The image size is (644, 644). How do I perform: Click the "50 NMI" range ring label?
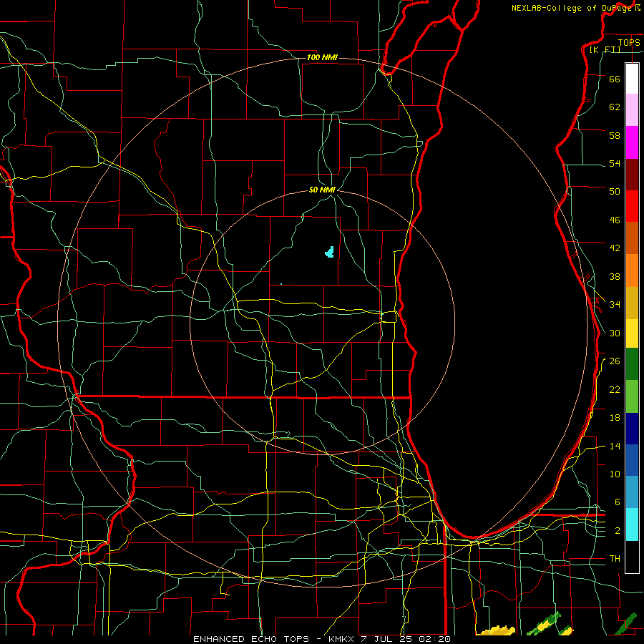pos(323,190)
